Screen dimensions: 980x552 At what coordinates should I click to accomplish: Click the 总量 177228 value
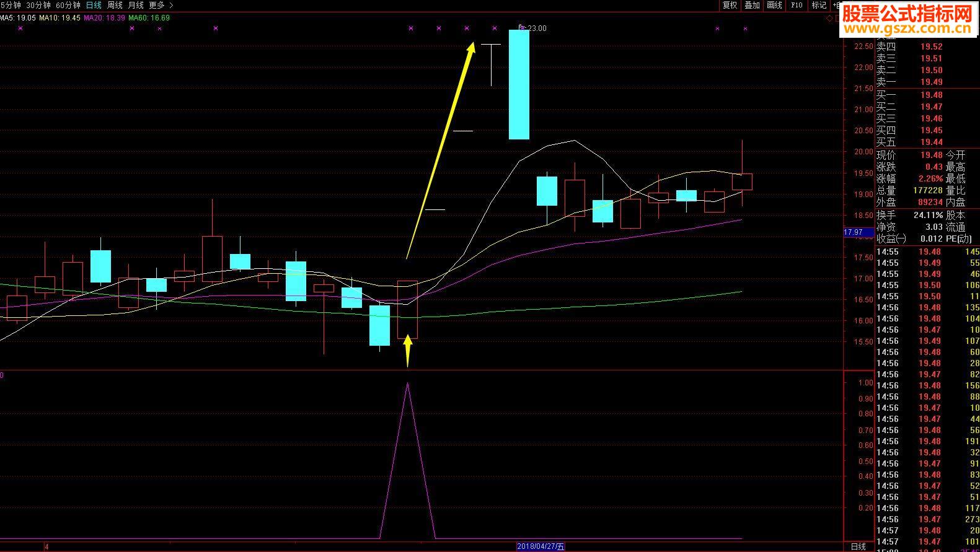pos(928,191)
